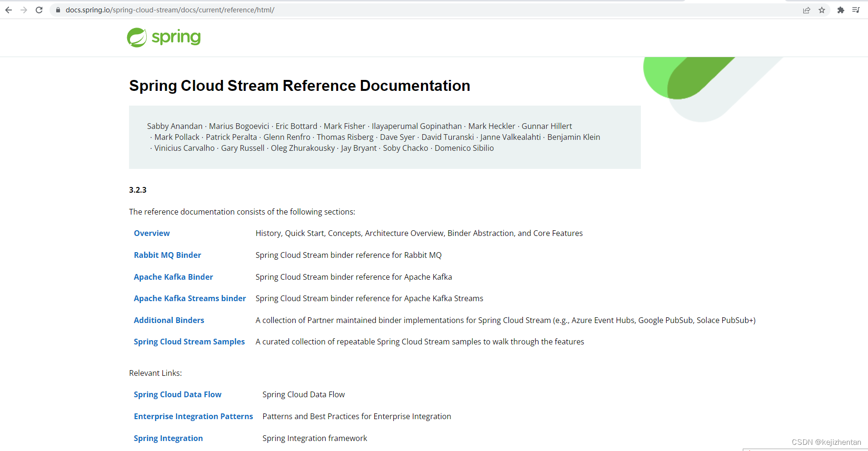Click the page title heading
The height and width of the screenshot is (451, 868).
tap(299, 86)
